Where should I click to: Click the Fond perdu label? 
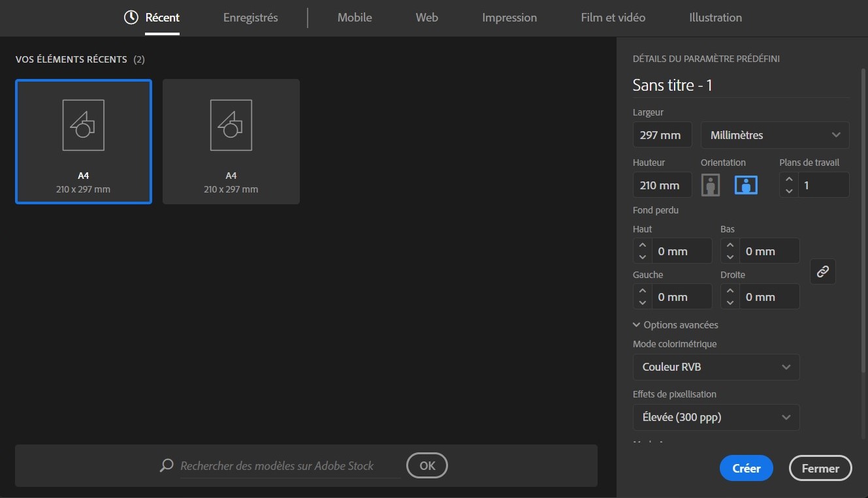pyautogui.click(x=656, y=210)
